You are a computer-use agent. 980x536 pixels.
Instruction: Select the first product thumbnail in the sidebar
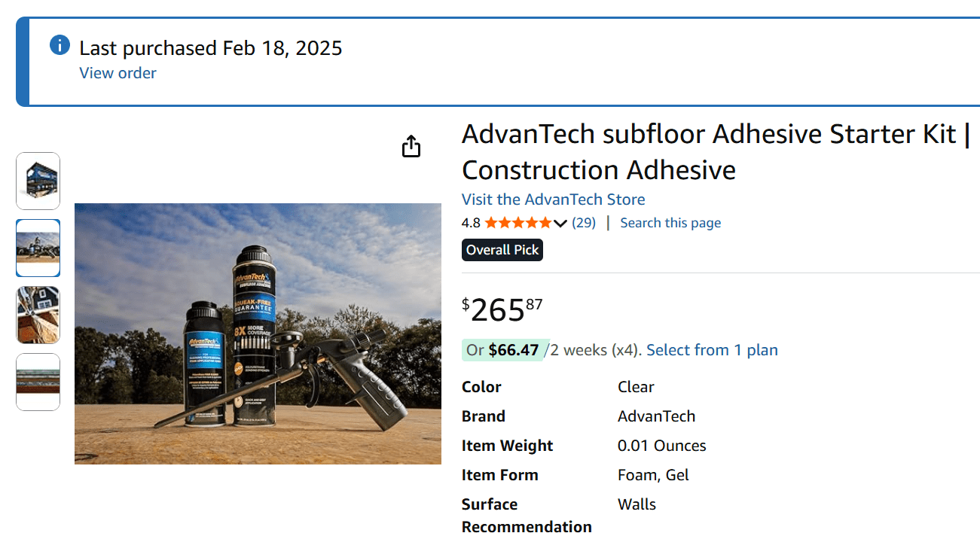38,181
